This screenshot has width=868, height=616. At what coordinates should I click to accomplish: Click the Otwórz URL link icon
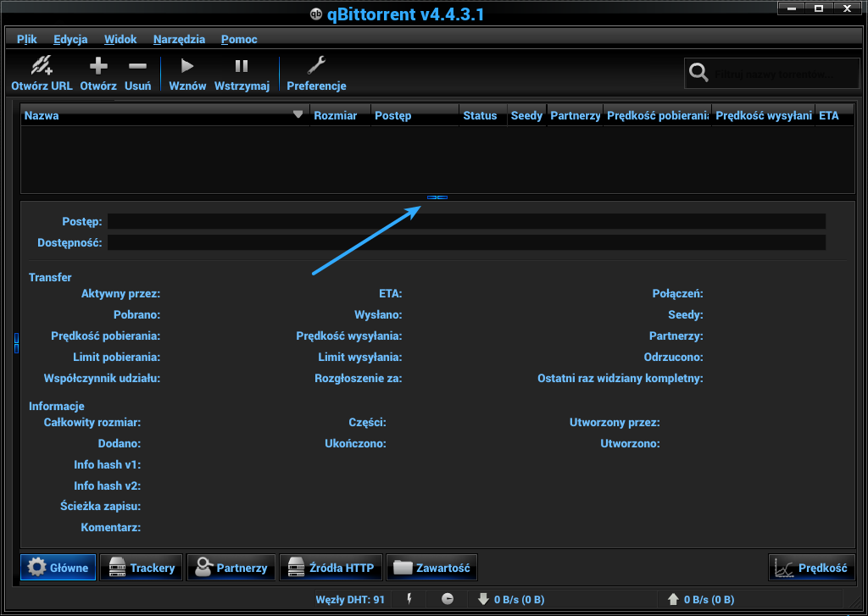[42, 66]
